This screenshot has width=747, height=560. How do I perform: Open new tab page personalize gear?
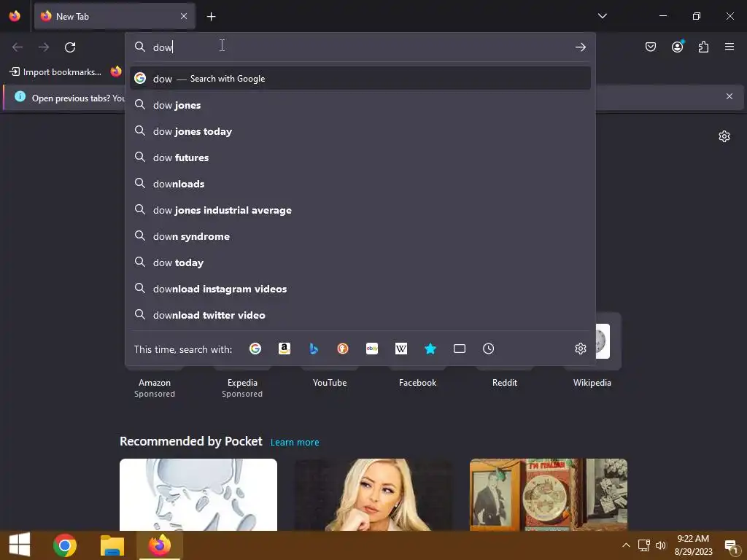pos(724,136)
